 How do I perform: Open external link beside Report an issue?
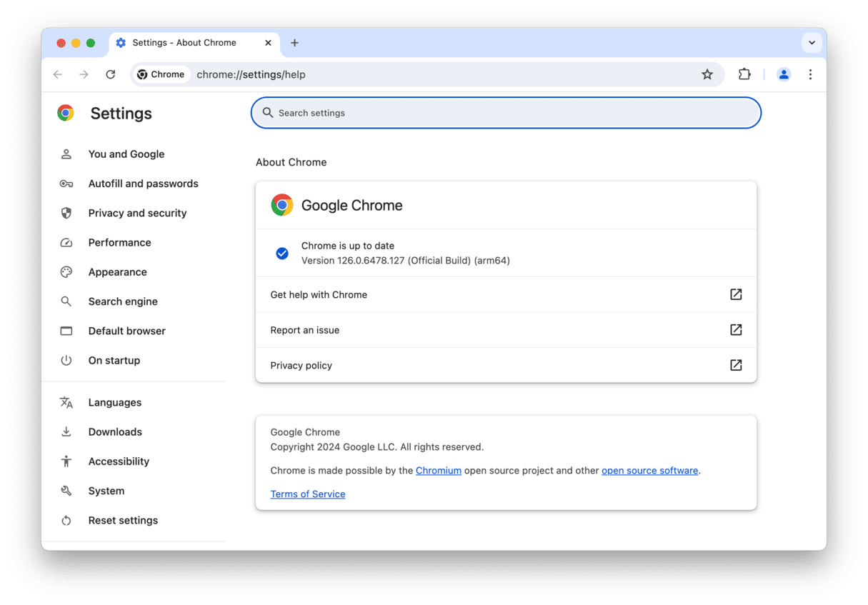(x=736, y=329)
